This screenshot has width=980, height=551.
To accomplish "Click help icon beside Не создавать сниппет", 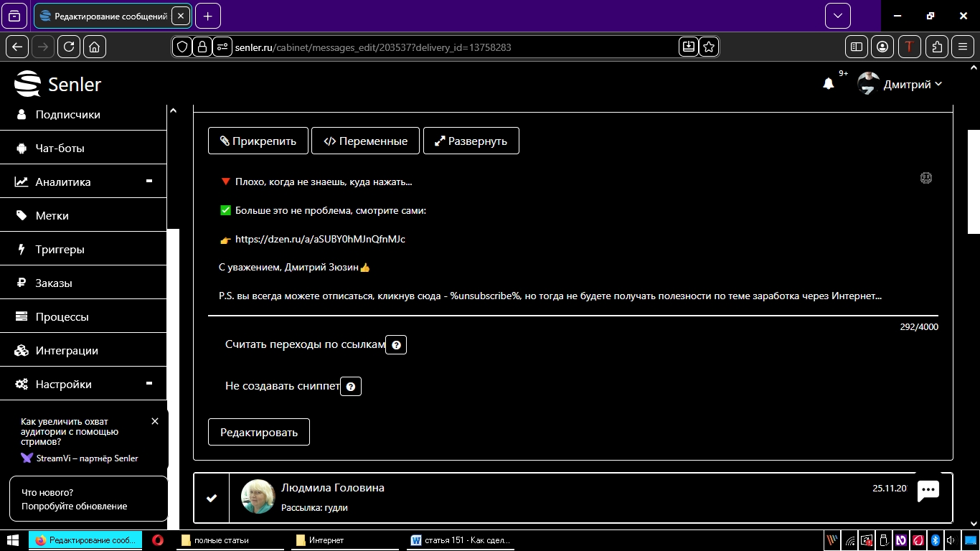I will pos(351,387).
